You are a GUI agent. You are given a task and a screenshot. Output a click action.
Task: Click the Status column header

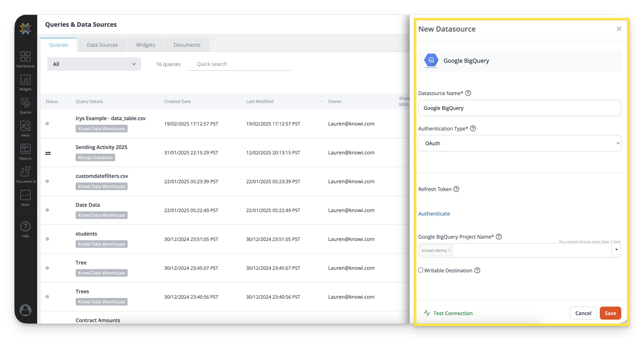(52, 101)
